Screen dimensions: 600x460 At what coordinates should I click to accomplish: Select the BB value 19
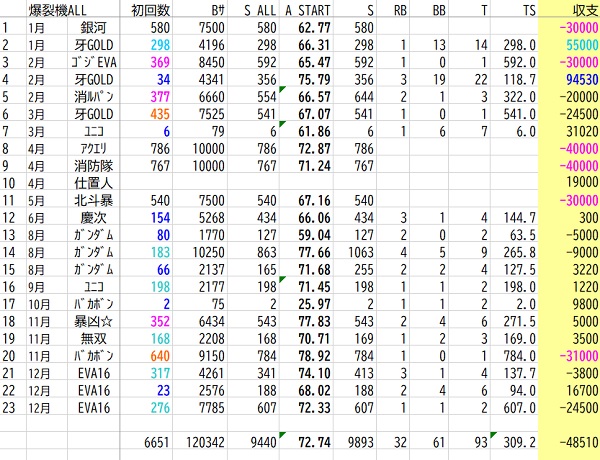click(x=439, y=79)
